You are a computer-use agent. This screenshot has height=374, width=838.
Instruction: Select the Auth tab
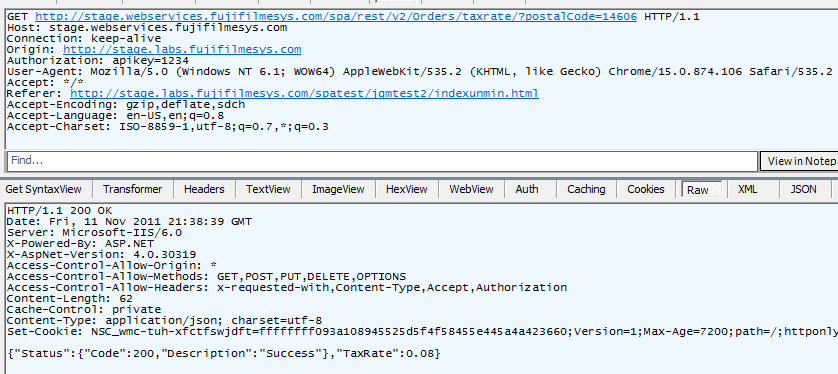pos(527,189)
